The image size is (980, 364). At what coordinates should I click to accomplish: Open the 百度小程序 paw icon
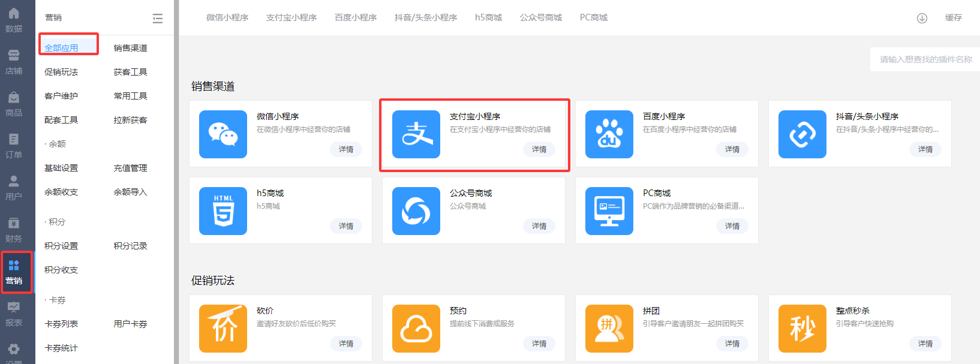pyautogui.click(x=609, y=134)
